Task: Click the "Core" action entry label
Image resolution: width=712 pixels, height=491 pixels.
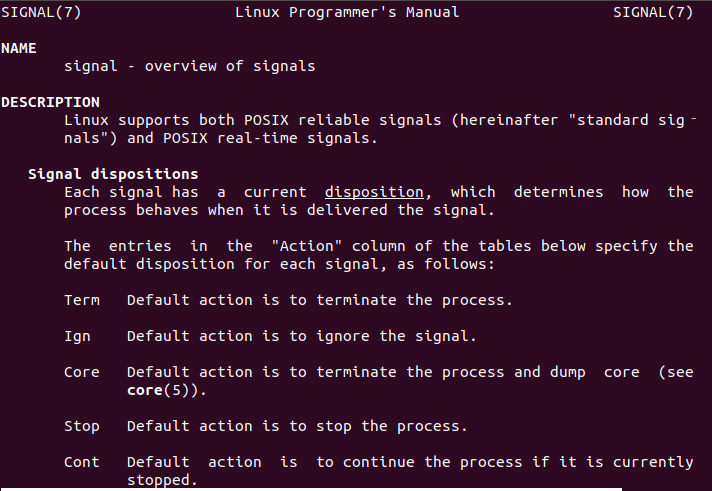Action: point(82,372)
